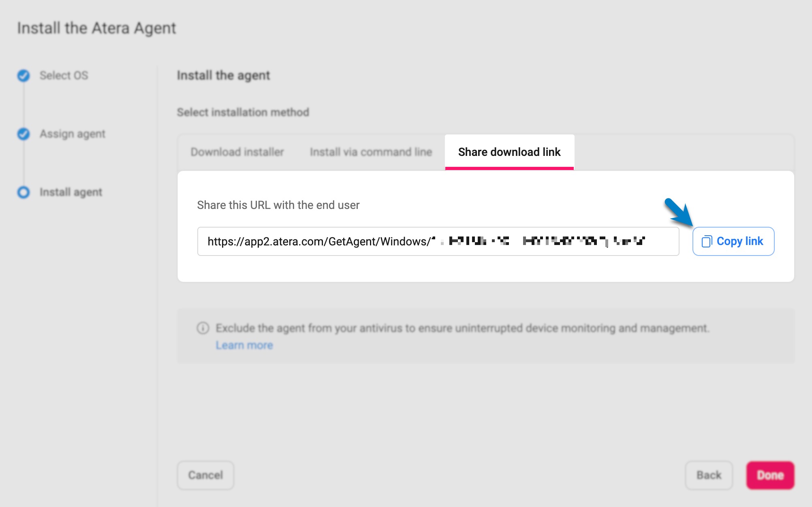Click the Done button
The image size is (812, 507).
coord(770,475)
